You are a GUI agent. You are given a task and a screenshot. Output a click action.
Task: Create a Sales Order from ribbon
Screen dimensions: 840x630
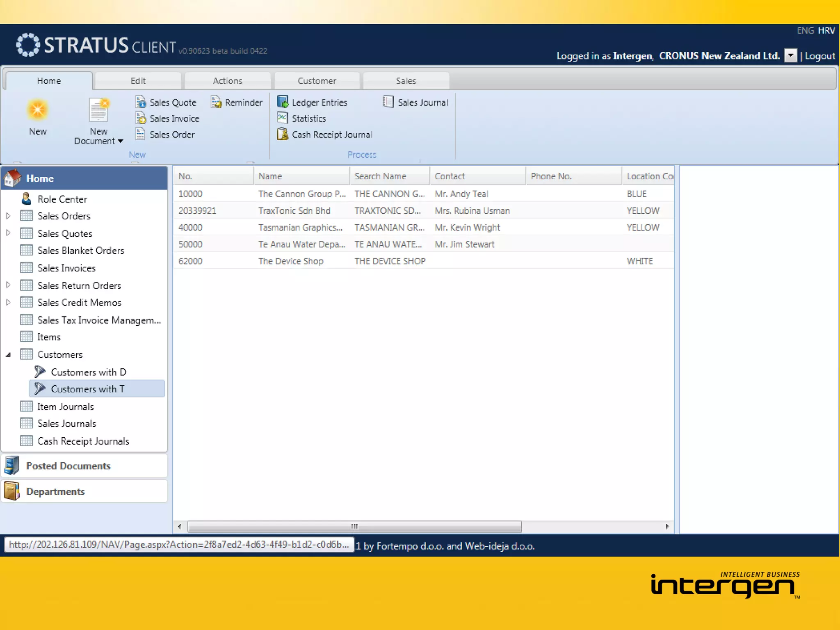pyautogui.click(x=165, y=135)
